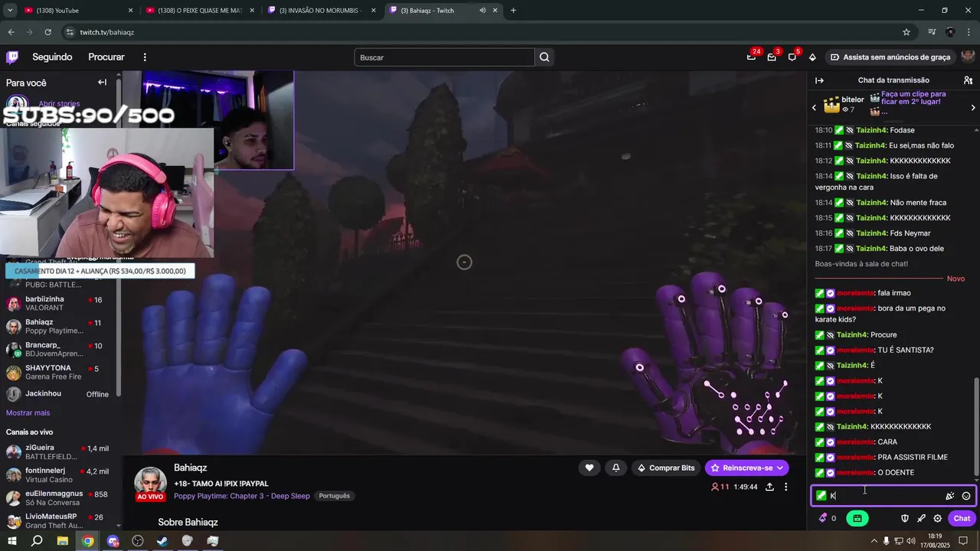Open the chat community users icon
This screenshot has width=980, height=551.
coord(968,80)
